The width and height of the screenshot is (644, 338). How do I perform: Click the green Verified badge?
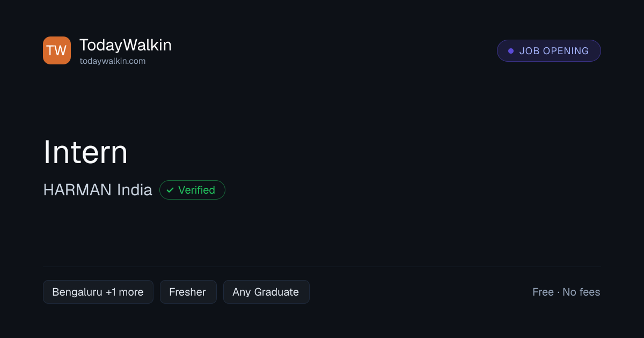[192, 190]
